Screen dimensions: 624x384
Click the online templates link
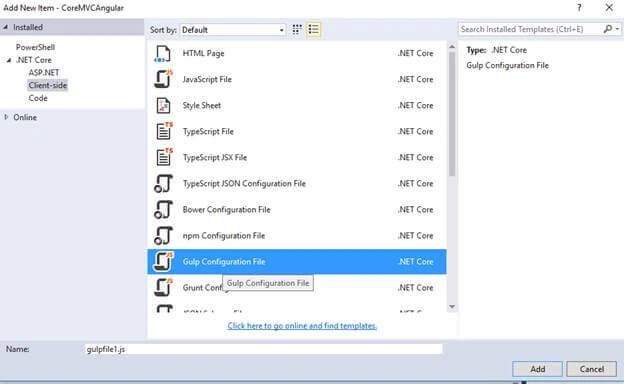click(x=302, y=326)
